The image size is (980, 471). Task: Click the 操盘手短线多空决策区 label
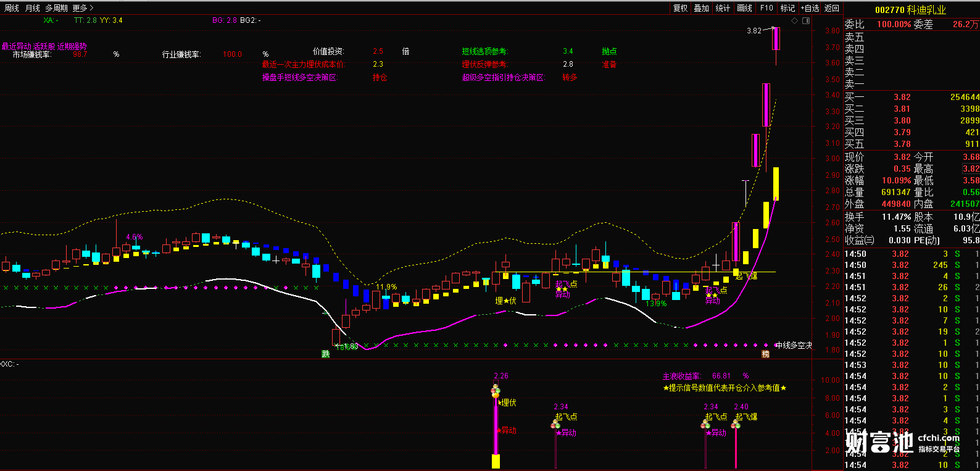coord(300,78)
